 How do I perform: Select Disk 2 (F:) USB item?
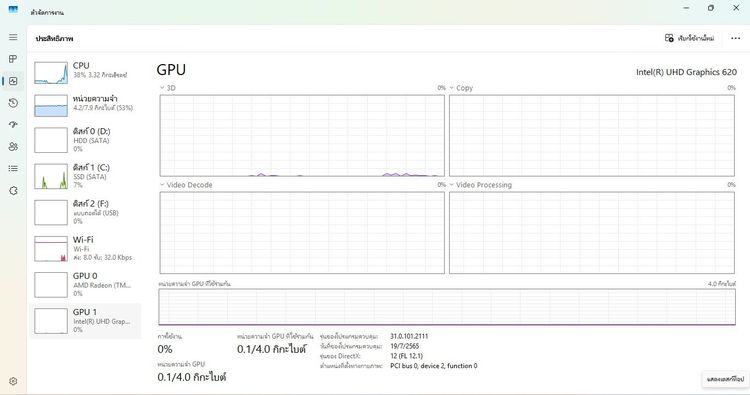85,212
